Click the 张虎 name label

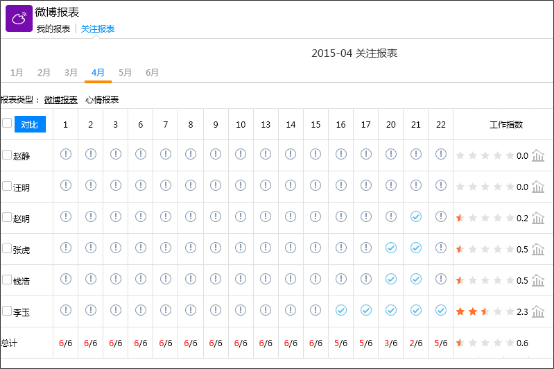(22, 250)
